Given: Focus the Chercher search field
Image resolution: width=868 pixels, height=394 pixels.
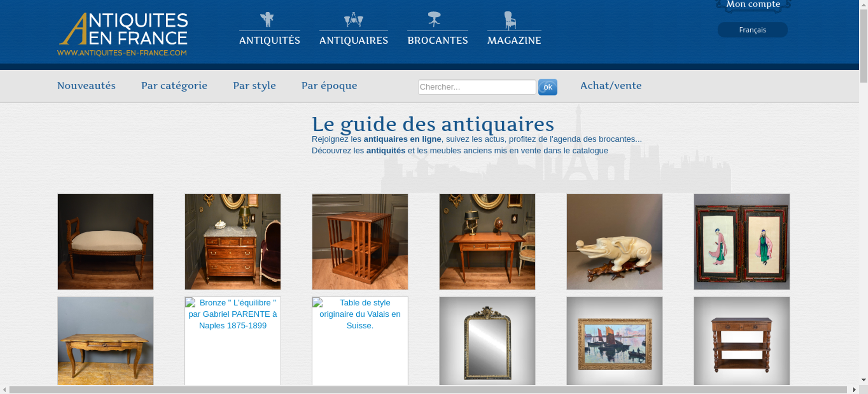Looking at the screenshot, I should coord(477,87).
